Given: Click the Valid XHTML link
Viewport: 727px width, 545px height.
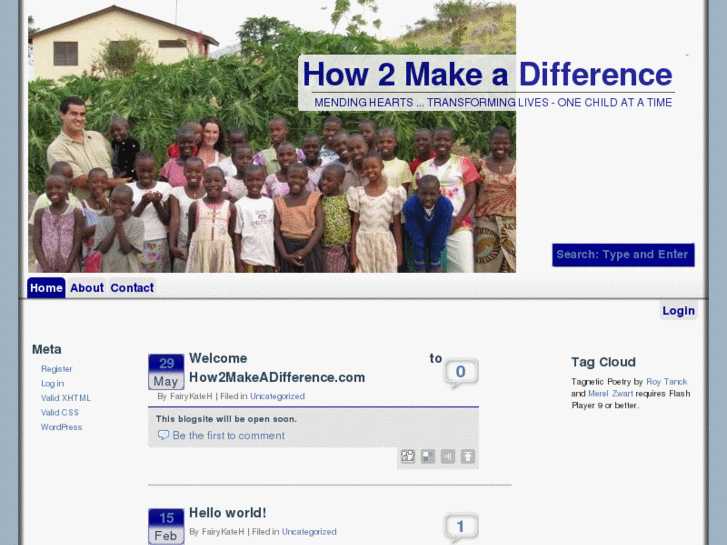Looking at the screenshot, I should pos(66,398).
